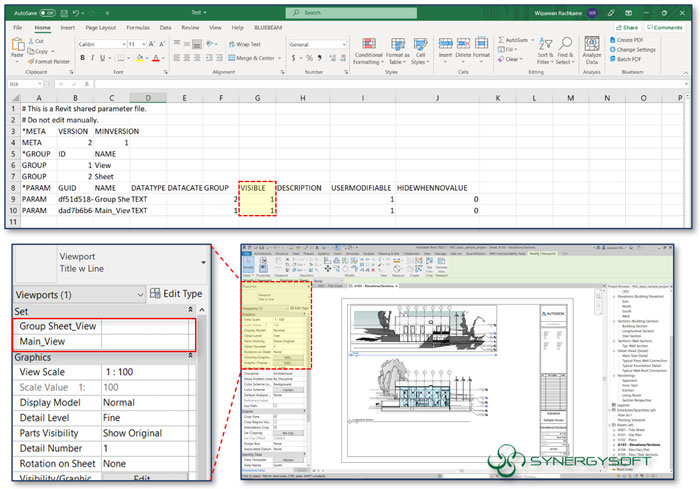700x489 pixels.
Task: Click the Increase Font Size icon
Action: coord(152,44)
